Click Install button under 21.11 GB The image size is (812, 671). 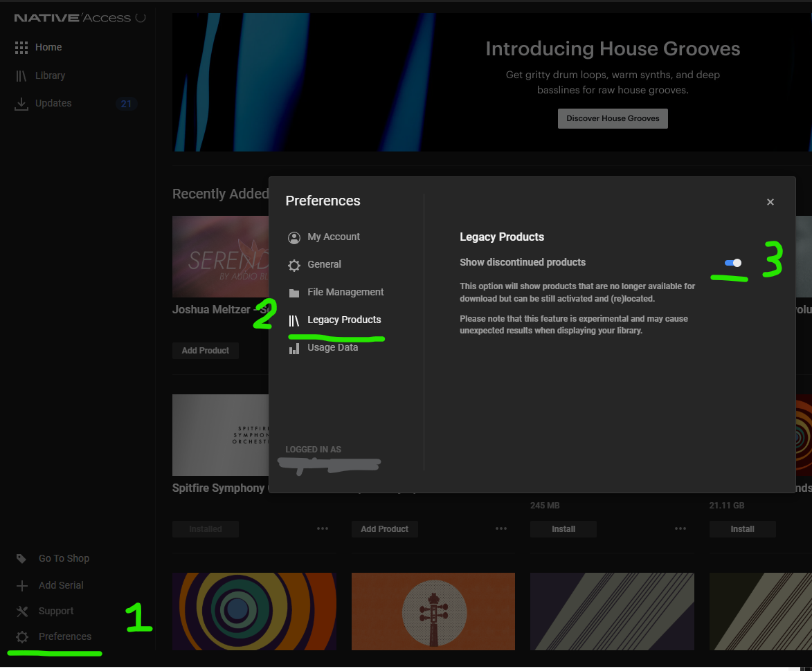click(742, 528)
